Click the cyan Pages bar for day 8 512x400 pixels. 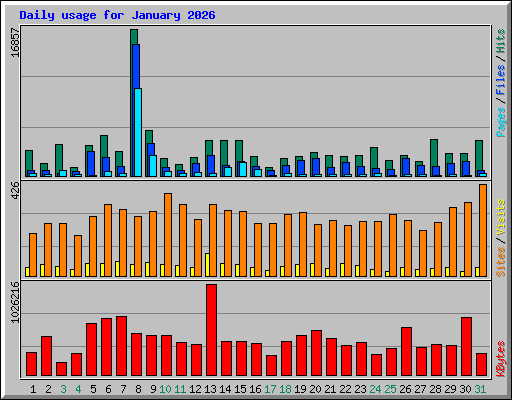(x=138, y=132)
